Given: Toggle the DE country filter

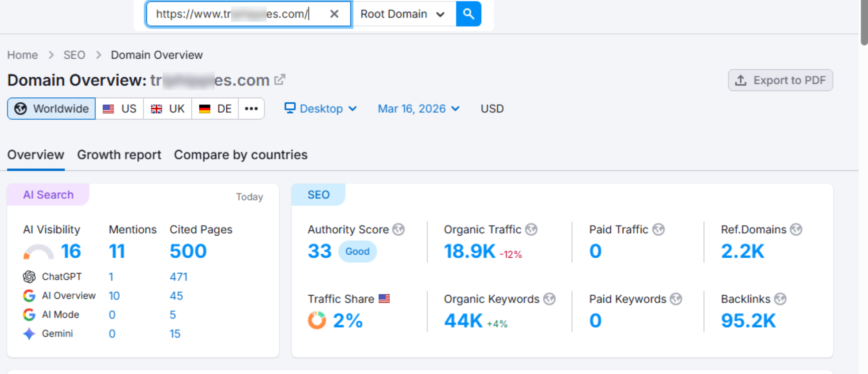Looking at the screenshot, I should click(215, 108).
